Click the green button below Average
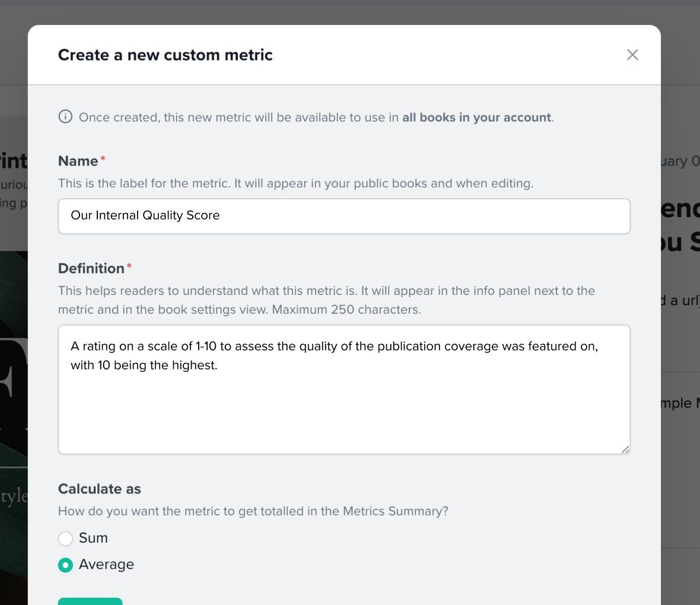The width and height of the screenshot is (700, 605). tap(90, 601)
